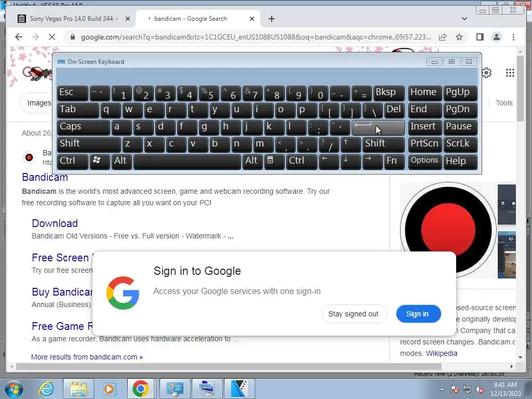
Task: Open Google apps grid
Action: tap(510, 73)
